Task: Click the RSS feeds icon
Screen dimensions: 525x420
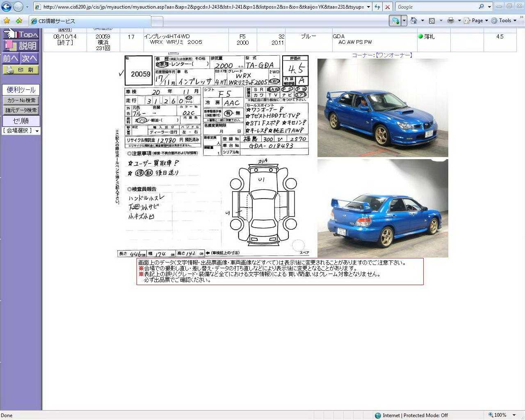Action: pyautogui.click(x=432, y=21)
